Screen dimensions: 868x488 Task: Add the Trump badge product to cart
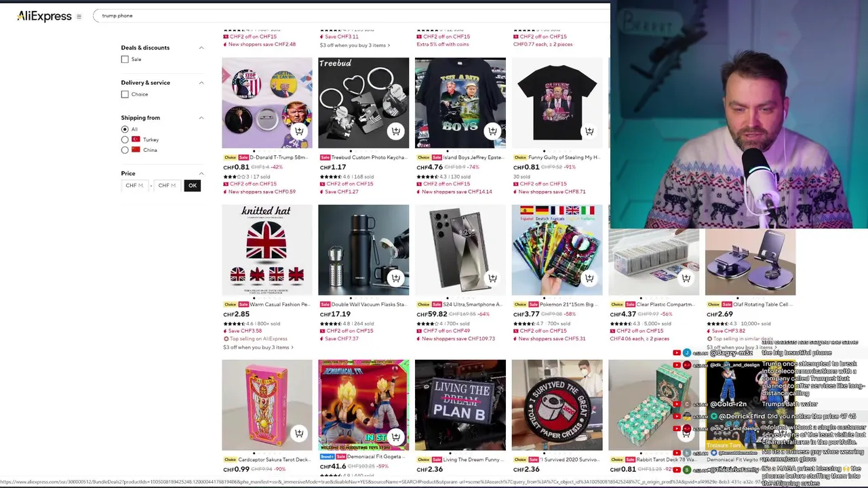298,131
